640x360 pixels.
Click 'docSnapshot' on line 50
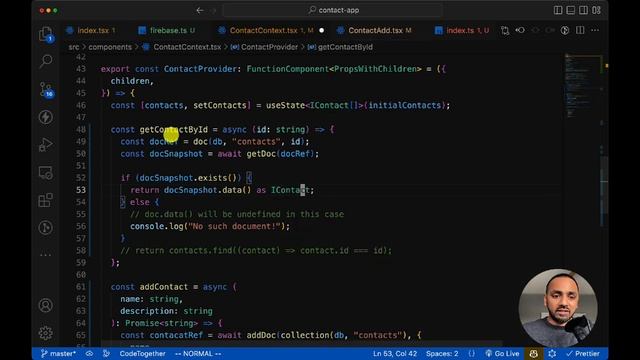coord(176,154)
